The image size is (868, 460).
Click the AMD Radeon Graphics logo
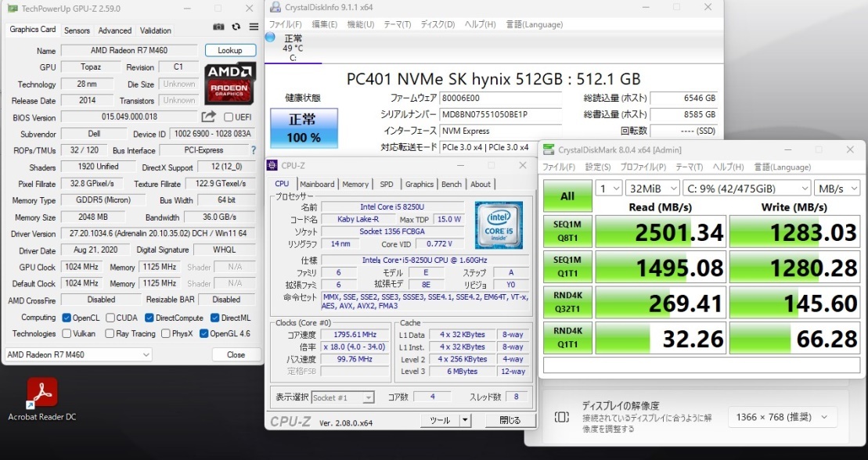(x=230, y=84)
